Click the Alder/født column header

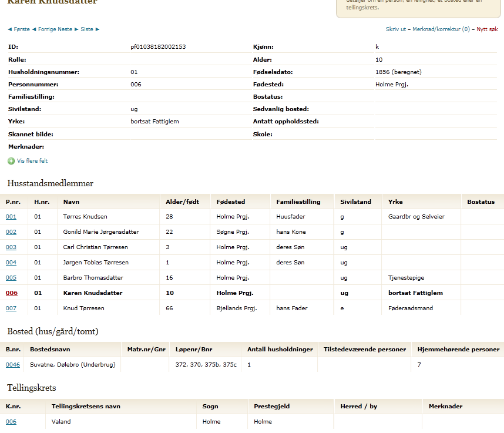(182, 202)
